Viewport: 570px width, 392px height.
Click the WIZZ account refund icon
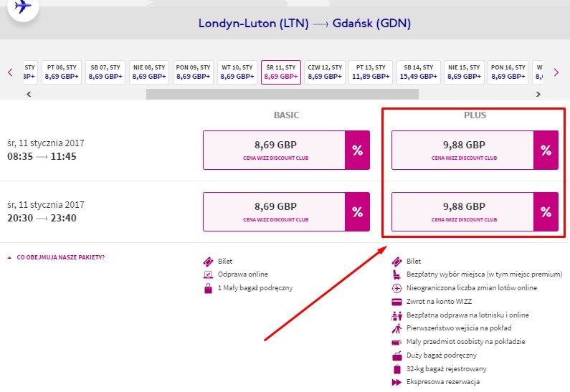point(396,301)
